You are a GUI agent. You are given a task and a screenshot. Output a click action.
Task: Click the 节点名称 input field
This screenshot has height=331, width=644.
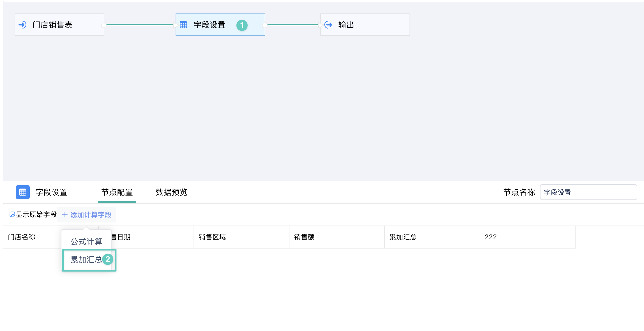tap(588, 192)
